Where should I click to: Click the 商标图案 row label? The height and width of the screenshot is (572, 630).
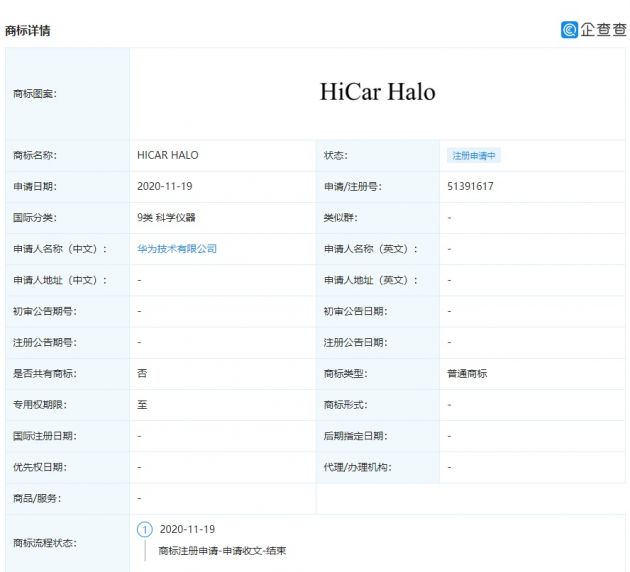point(35,94)
